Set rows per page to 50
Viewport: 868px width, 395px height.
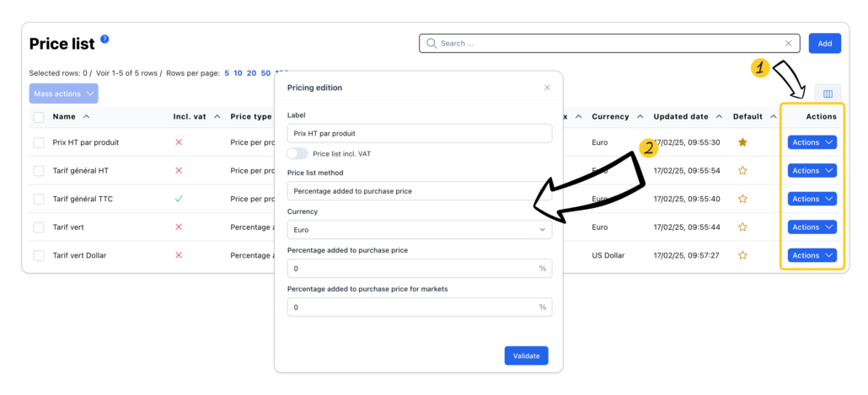point(265,73)
